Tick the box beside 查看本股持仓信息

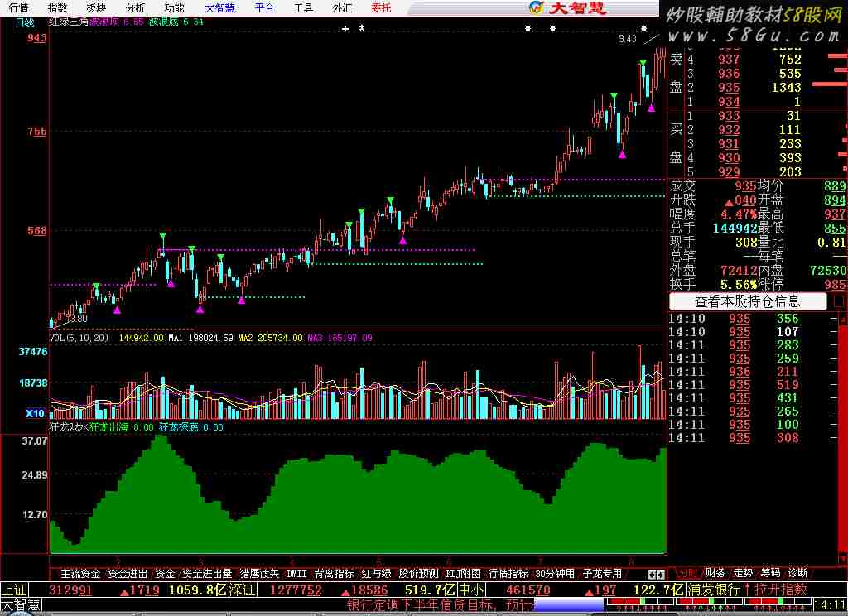click(x=838, y=301)
